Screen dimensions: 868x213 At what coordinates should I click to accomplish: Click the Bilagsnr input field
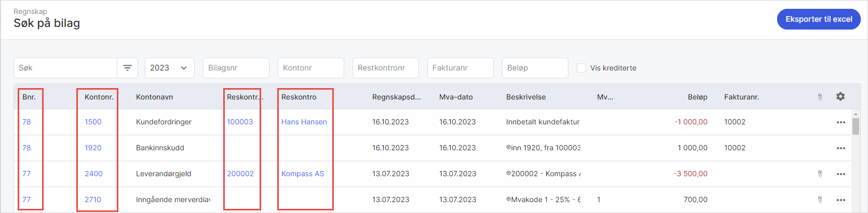(x=236, y=68)
